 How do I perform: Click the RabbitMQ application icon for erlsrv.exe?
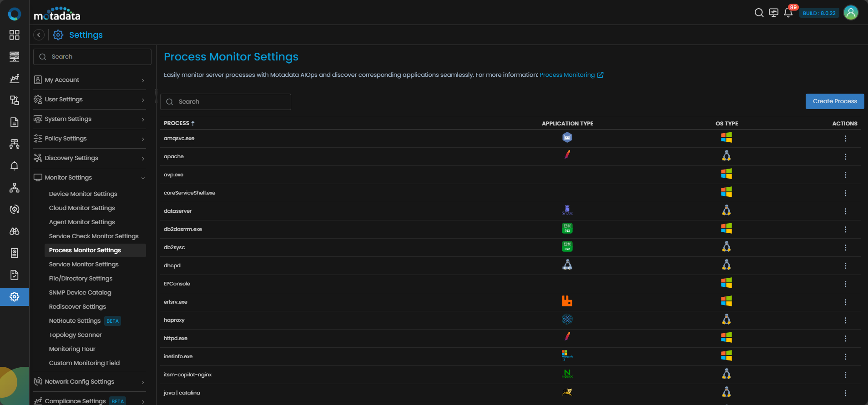pos(567,301)
